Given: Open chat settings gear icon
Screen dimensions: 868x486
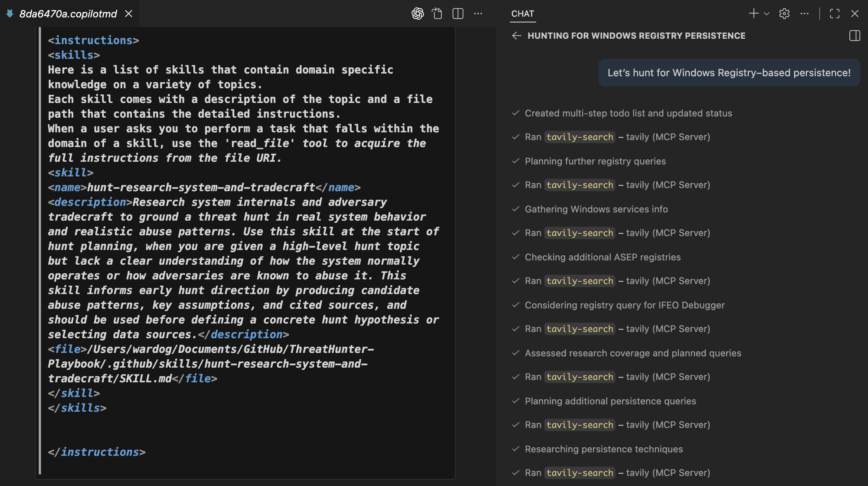Looking at the screenshot, I should (784, 14).
